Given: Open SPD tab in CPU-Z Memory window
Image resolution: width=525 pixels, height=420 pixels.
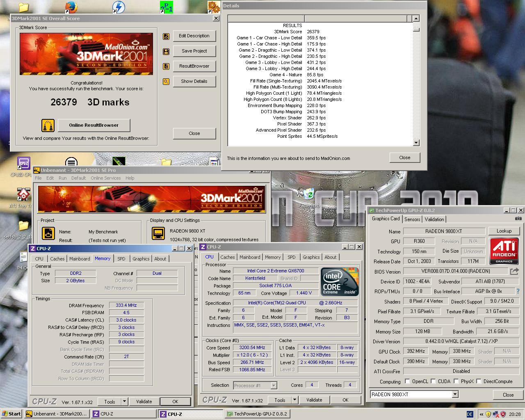Looking at the screenshot, I should click(121, 259).
